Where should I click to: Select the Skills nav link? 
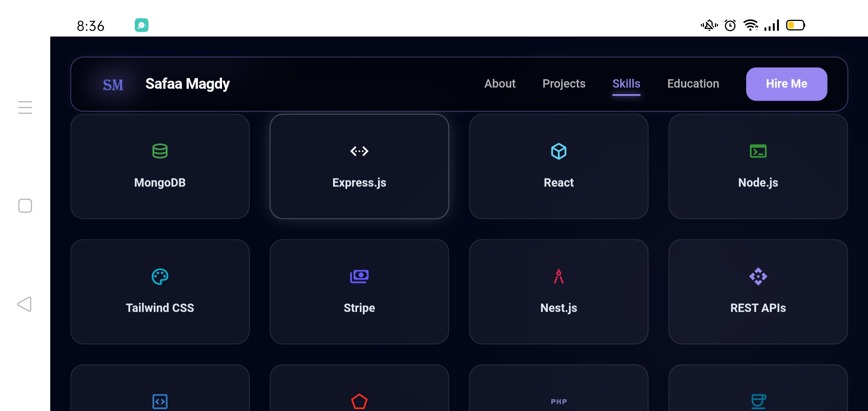626,84
